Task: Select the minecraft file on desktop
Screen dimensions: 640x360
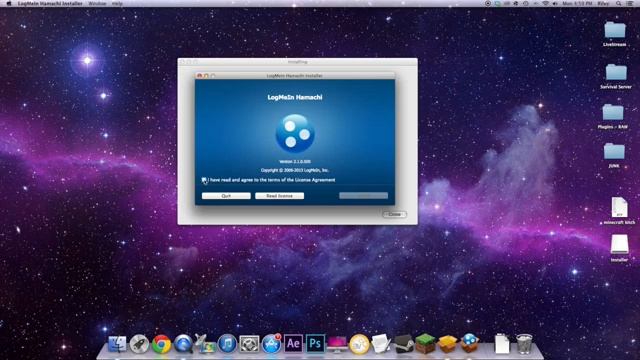Action: tap(619, 210)
